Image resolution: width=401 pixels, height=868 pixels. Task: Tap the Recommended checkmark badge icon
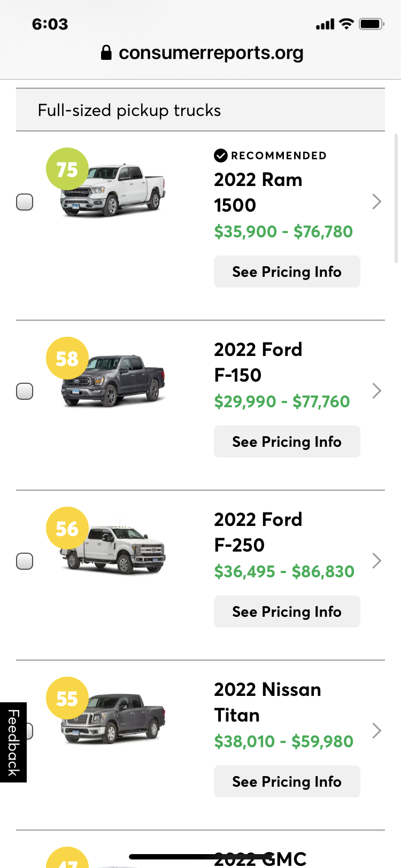point(221,156)
